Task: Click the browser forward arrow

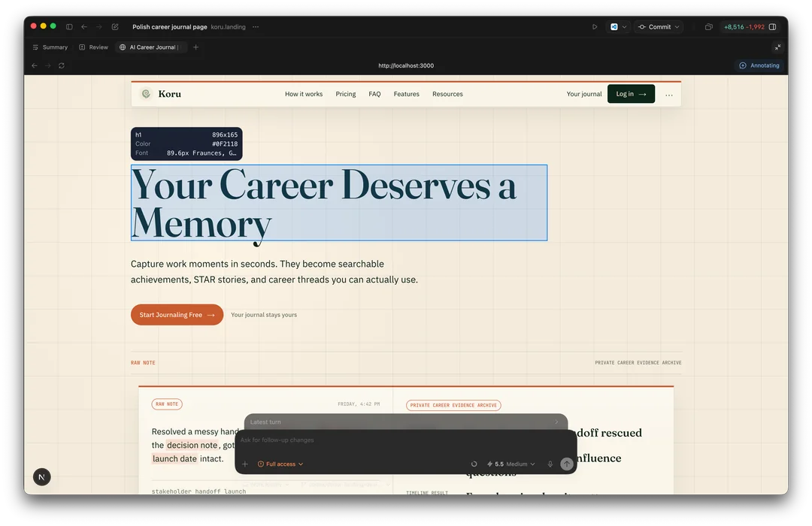Action: click(x=47, y=66)
